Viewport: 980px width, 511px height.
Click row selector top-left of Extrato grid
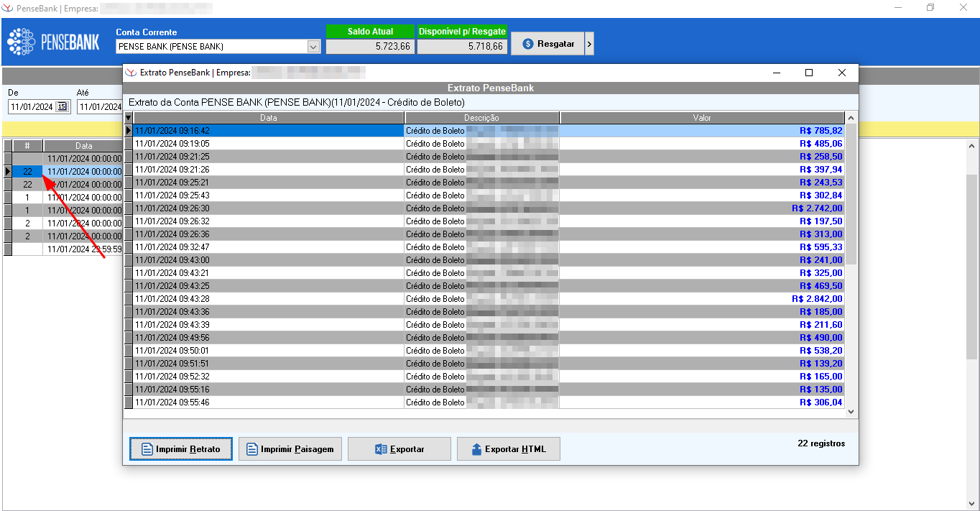coord(129,118)
